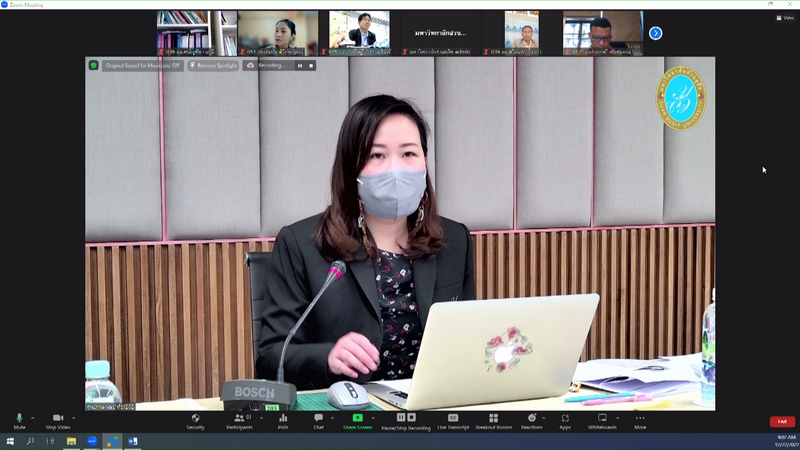The width and height of the screenshot is (800, 450).
Task: Toggle Original Sound for Musicians
Action: (x=142, y=65)
